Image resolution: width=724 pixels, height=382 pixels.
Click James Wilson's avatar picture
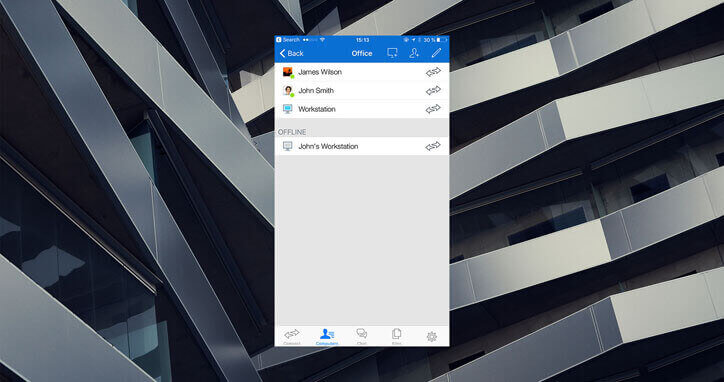pyautogui.click(x=288, y=72)
